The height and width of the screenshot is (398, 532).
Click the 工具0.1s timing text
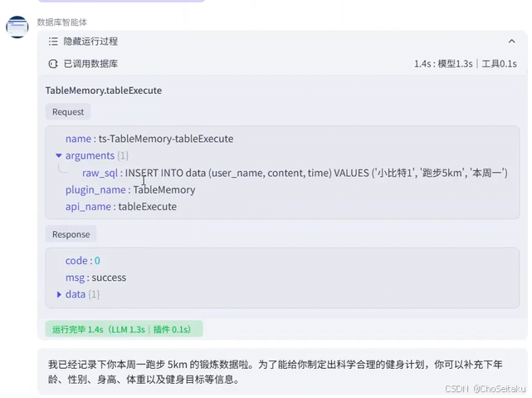coord(499,64)
